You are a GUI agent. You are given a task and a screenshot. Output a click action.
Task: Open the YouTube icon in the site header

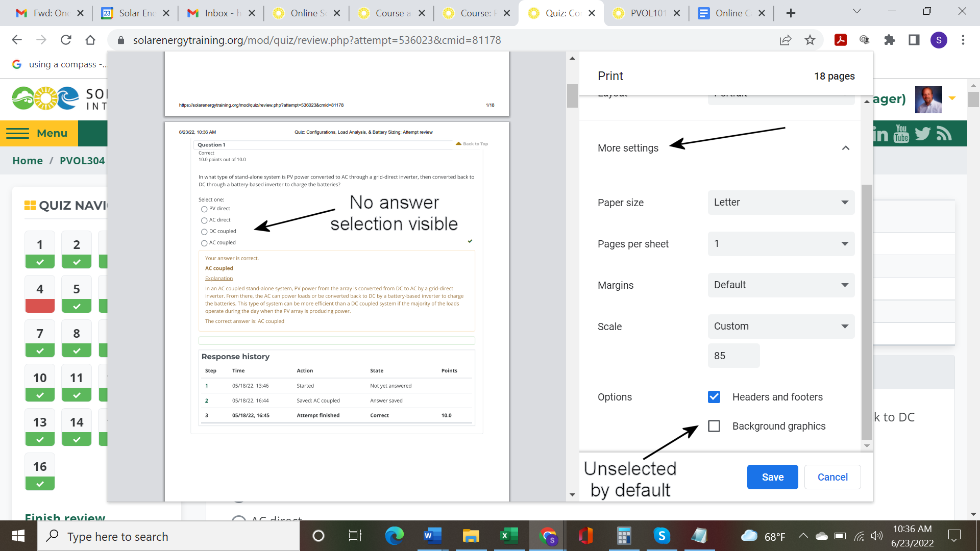[901, 134]
